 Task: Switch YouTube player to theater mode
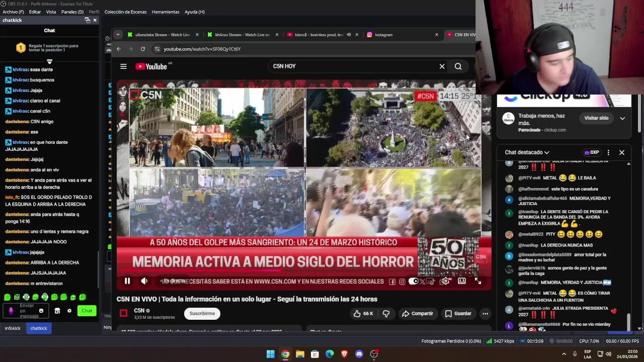tap(462, 281)
